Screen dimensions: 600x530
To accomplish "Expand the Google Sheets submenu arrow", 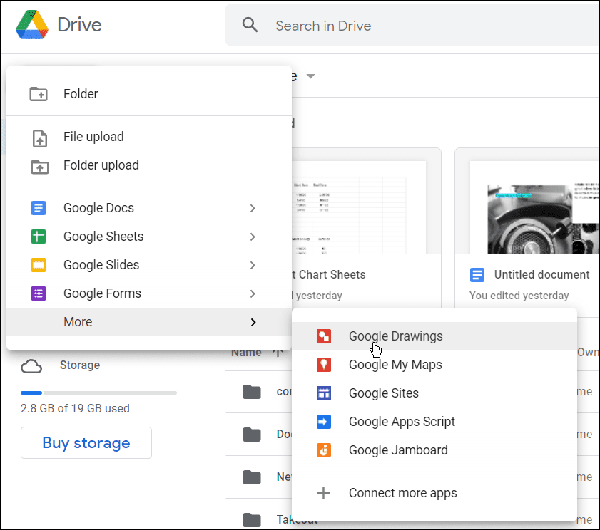I will (252, 237).
